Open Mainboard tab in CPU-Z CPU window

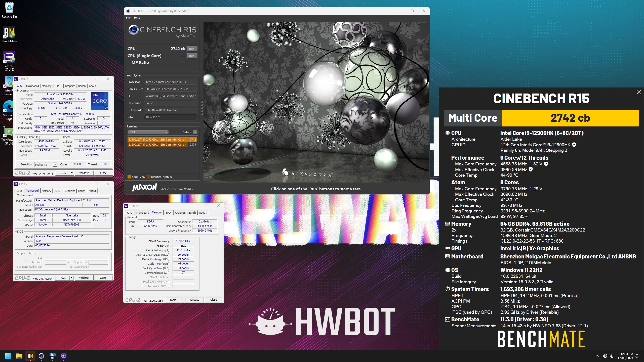click(x=32, y=86)
